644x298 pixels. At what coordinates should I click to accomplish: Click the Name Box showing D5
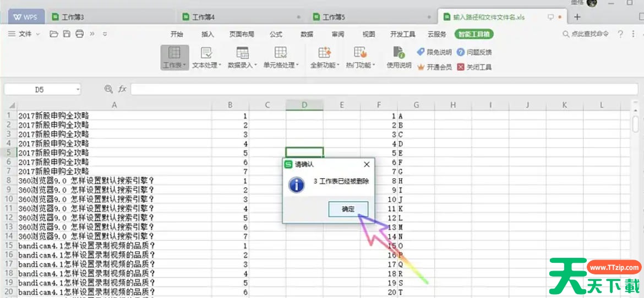[39, 90]
